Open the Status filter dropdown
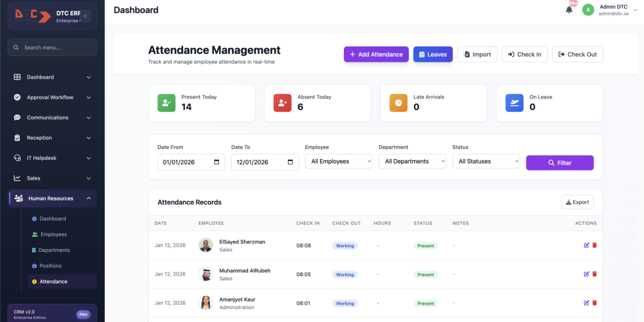Screen dimensions: 644x322 pyautogui.click(x=486, y=162)
